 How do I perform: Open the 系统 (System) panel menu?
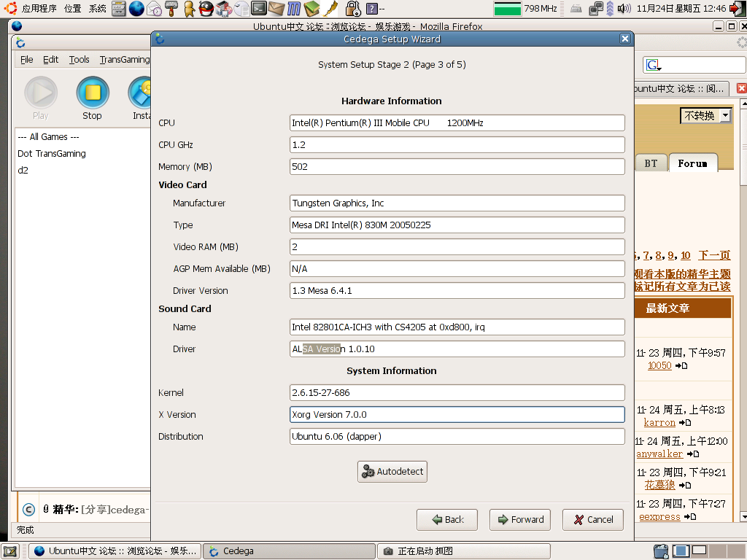(97, 8)
